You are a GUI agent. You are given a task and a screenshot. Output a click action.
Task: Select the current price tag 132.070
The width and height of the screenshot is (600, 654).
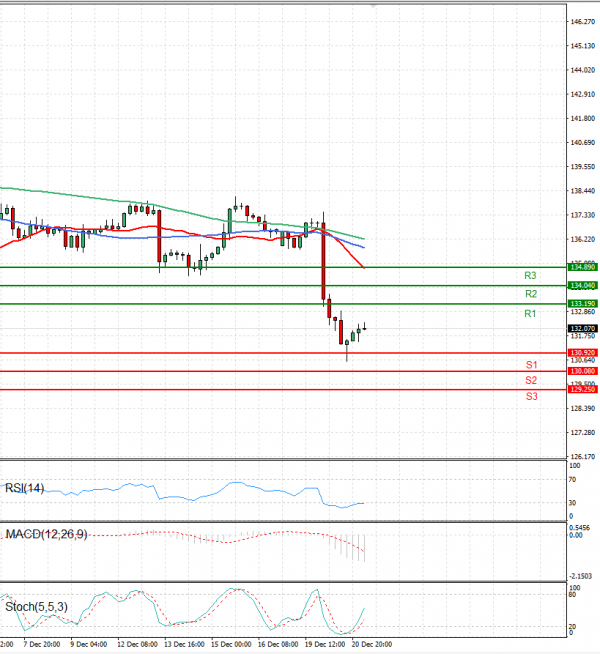(582, 329)
